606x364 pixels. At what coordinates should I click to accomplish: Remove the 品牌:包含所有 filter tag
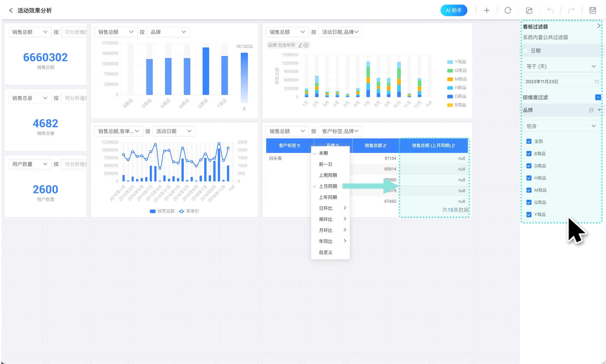coord(306,45)
